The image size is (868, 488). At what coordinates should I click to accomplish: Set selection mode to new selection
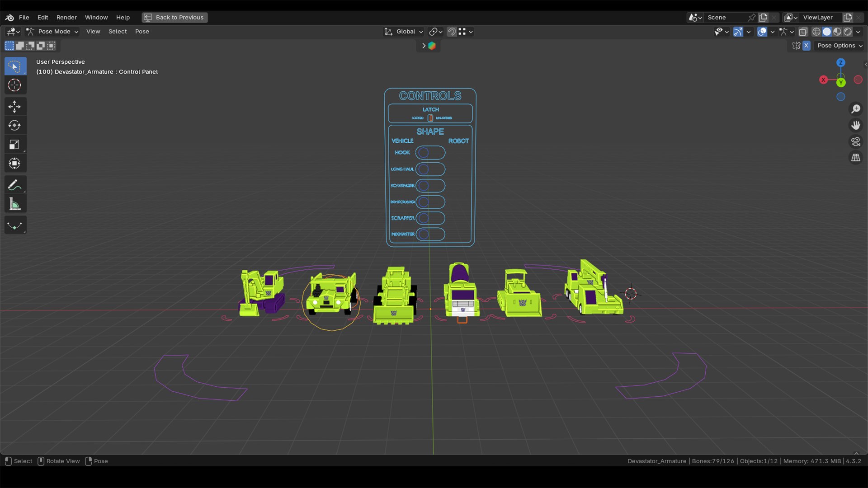point(9,46)
